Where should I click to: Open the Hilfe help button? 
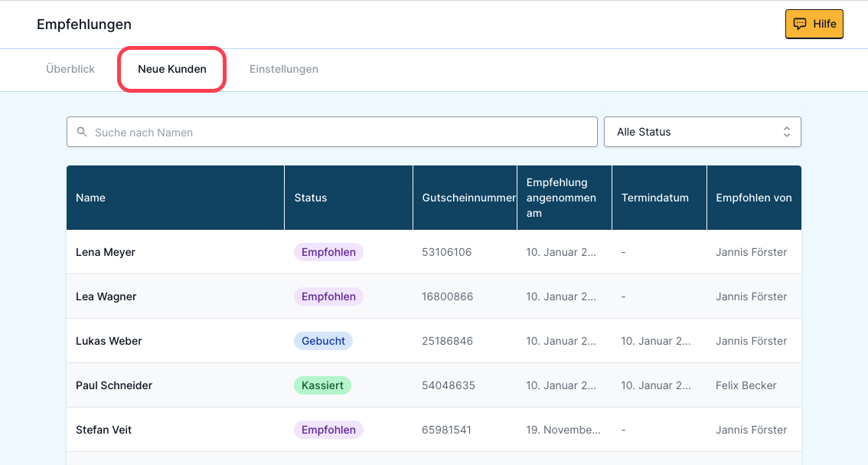point(814,24)
